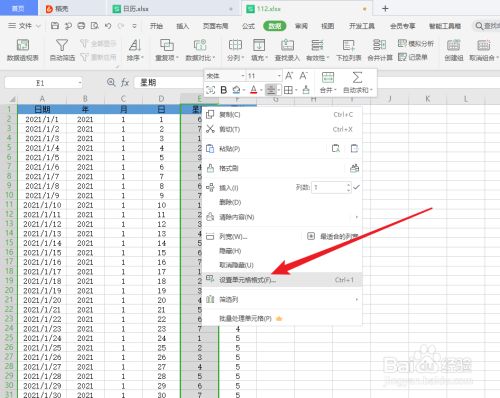Expand the Name Box dropdown for E1
500x398 pixels.
click(80, 83)
